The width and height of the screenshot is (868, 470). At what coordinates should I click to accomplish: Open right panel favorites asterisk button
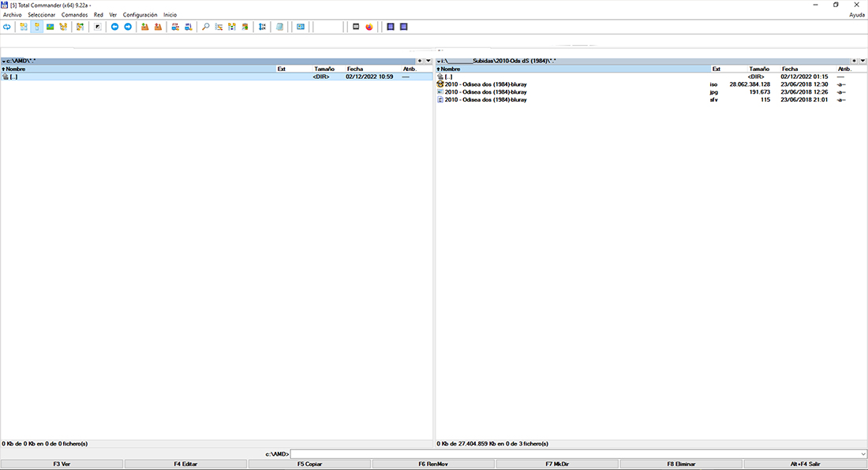pos(854,61)
